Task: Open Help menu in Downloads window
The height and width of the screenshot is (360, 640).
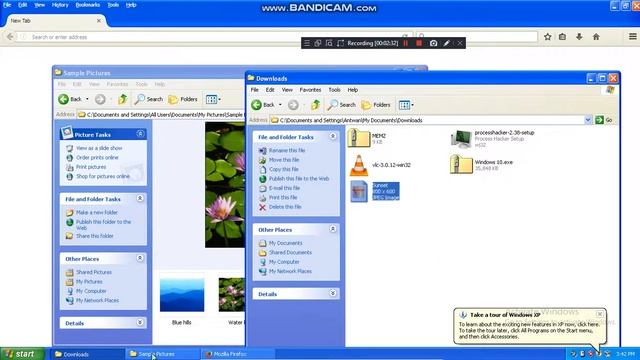Action: click(x=353, y=90)
